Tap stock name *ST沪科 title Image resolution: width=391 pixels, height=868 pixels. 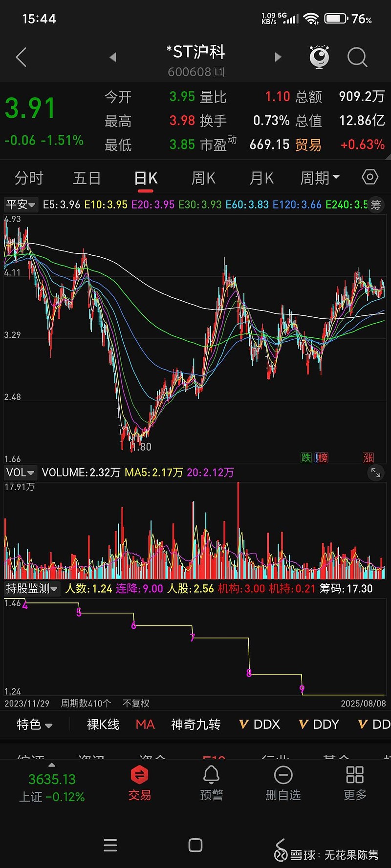(195, 52)
